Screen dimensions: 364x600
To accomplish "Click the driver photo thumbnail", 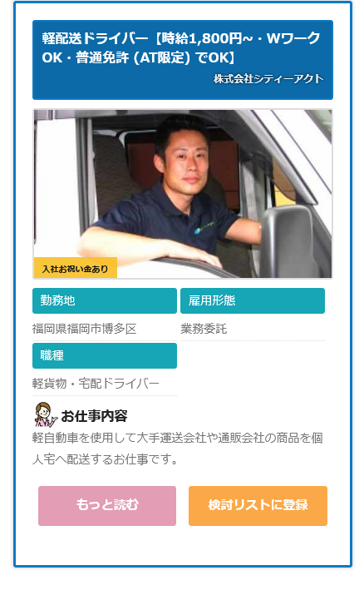I will pos(183,194).
